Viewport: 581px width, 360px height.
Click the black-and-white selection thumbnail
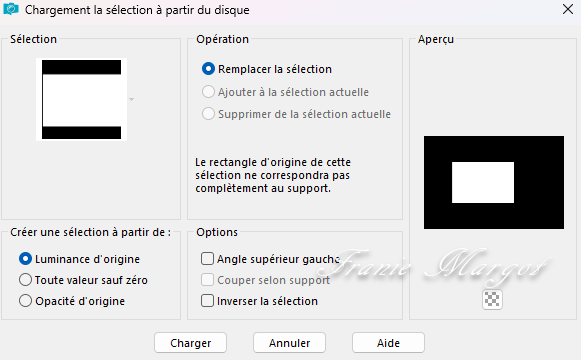click(82, 99)
